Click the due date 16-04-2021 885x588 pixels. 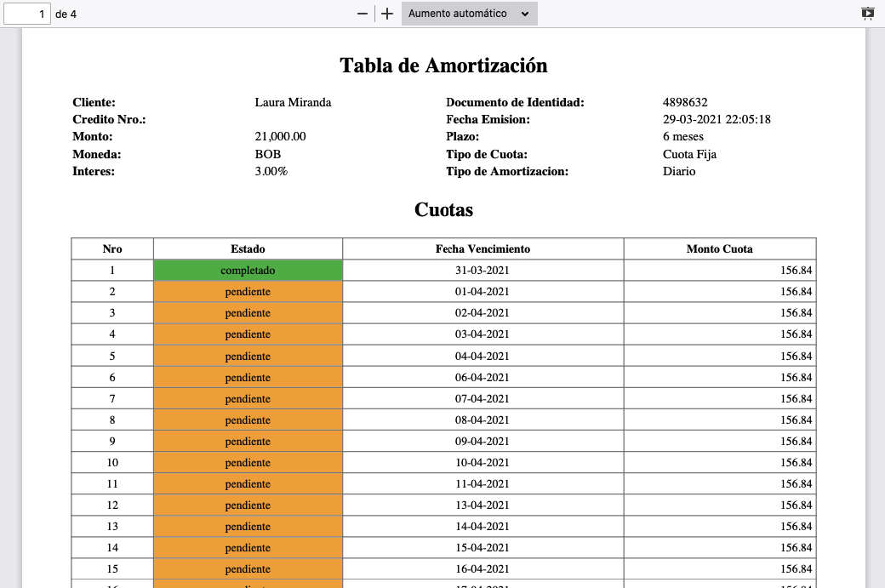(x=482, y=569)
